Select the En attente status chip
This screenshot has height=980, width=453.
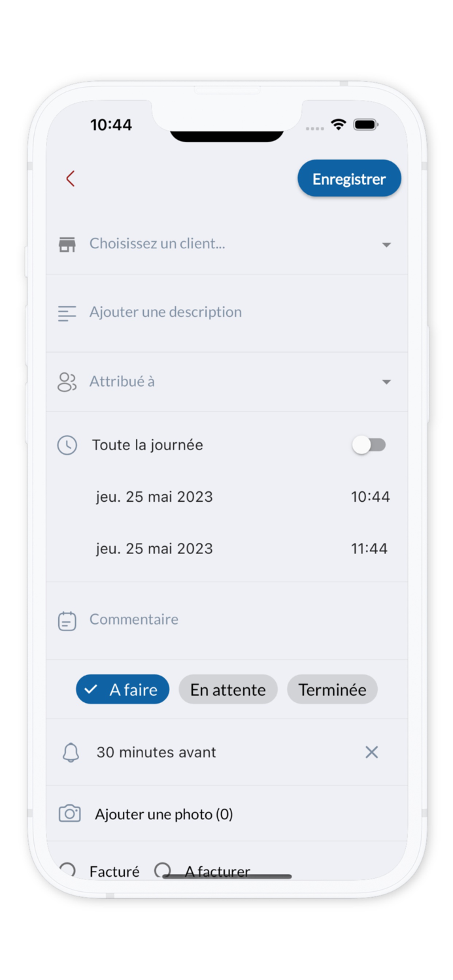click(x=228, y=690)
